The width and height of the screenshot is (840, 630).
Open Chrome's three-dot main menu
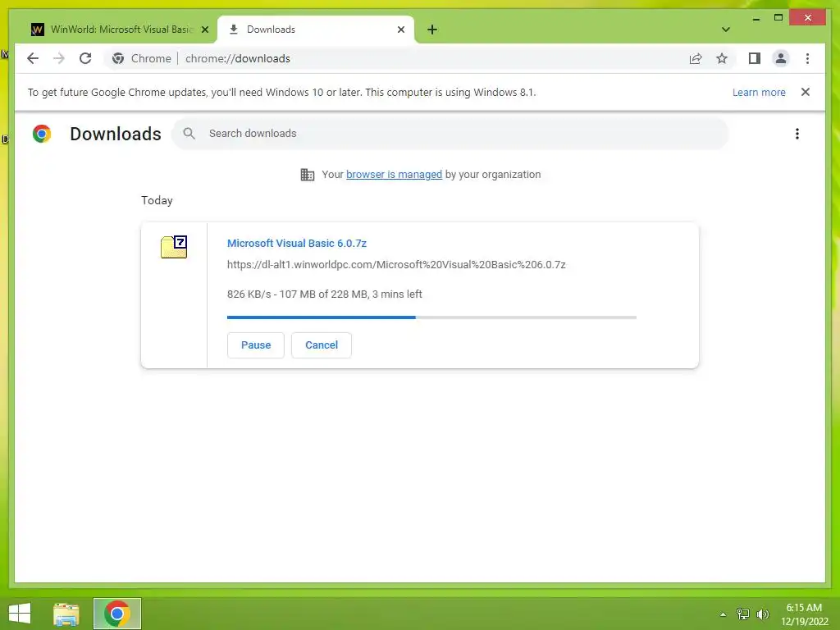807,58
